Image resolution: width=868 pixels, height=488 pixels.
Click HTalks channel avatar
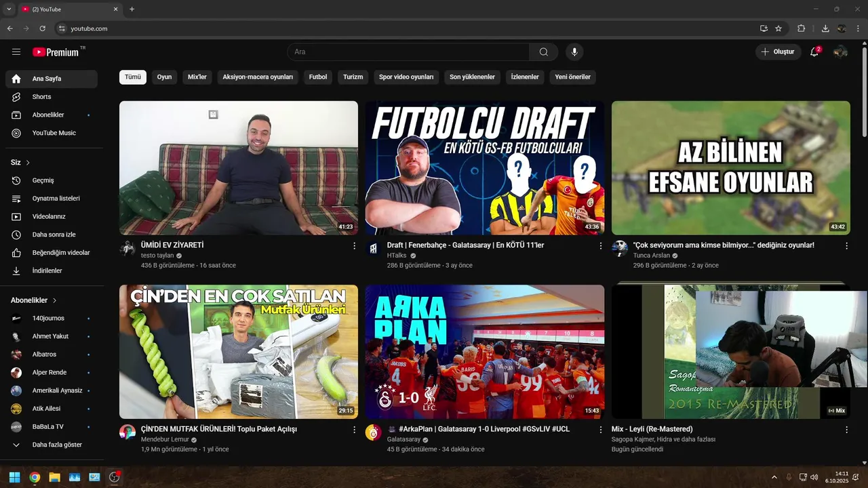pos(374,249)
